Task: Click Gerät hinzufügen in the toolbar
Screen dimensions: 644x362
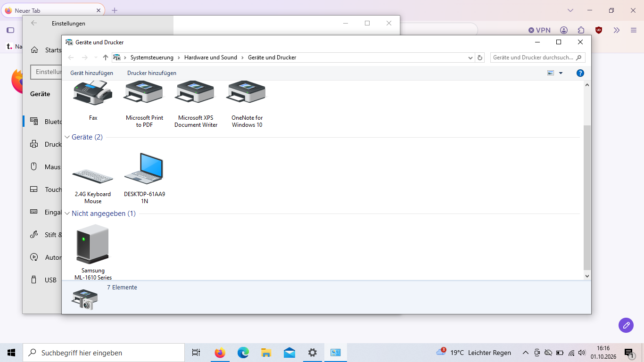Action: (91, 73)
